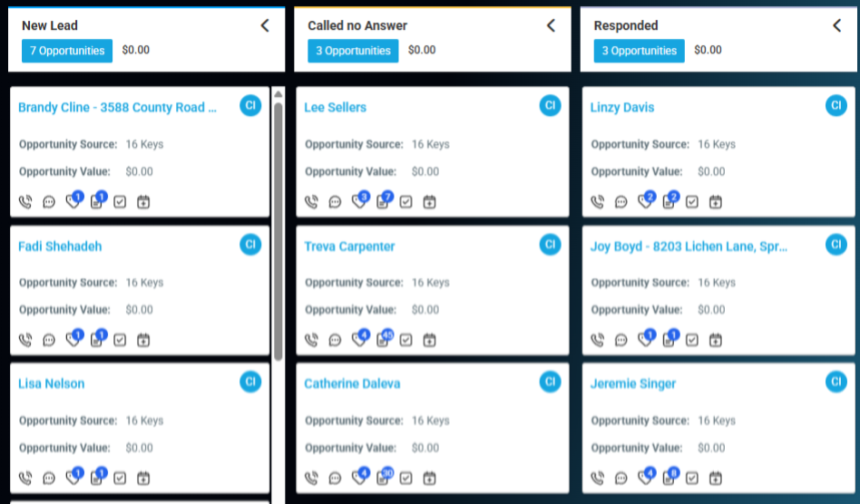
Task: Open the Fadi Shehadeh opportunity link
Action: (x=60, y=246)
